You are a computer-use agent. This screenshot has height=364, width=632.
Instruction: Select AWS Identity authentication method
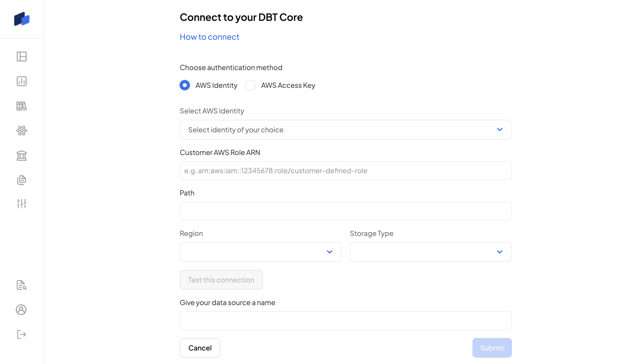point(185,85)
